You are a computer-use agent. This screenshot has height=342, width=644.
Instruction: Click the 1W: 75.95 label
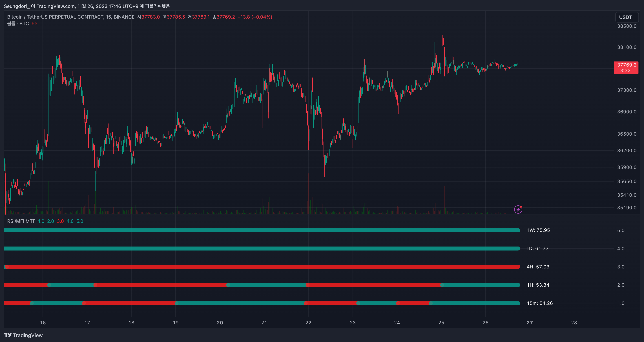pos(538,230)
